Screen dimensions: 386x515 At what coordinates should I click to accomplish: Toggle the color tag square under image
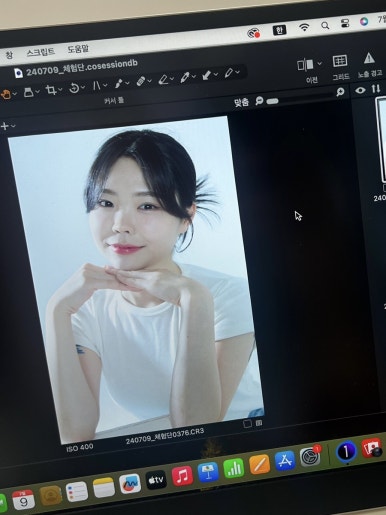tap(247, 424)
